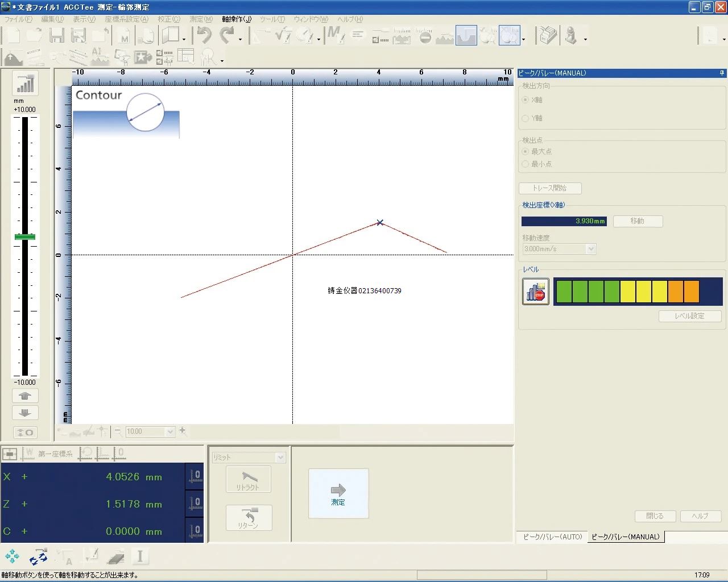Click the level stop icon button
Screen dimensions: 728x582
[x=535, y=292]
